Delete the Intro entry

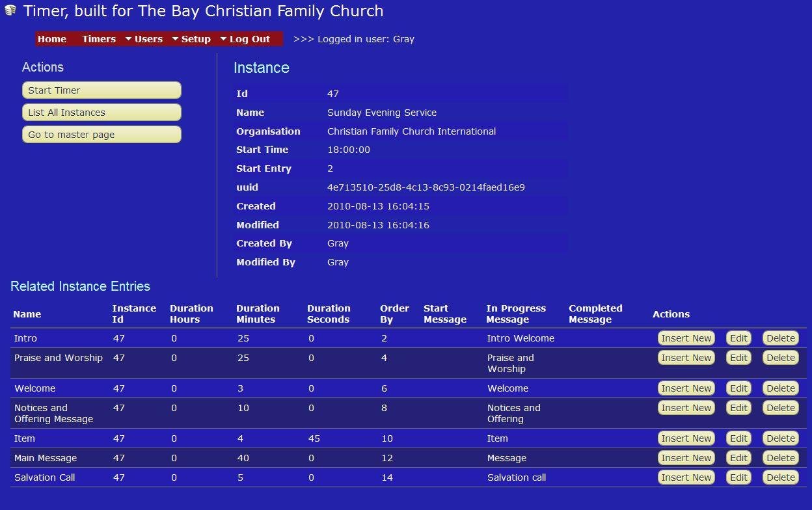click(780, 338)
